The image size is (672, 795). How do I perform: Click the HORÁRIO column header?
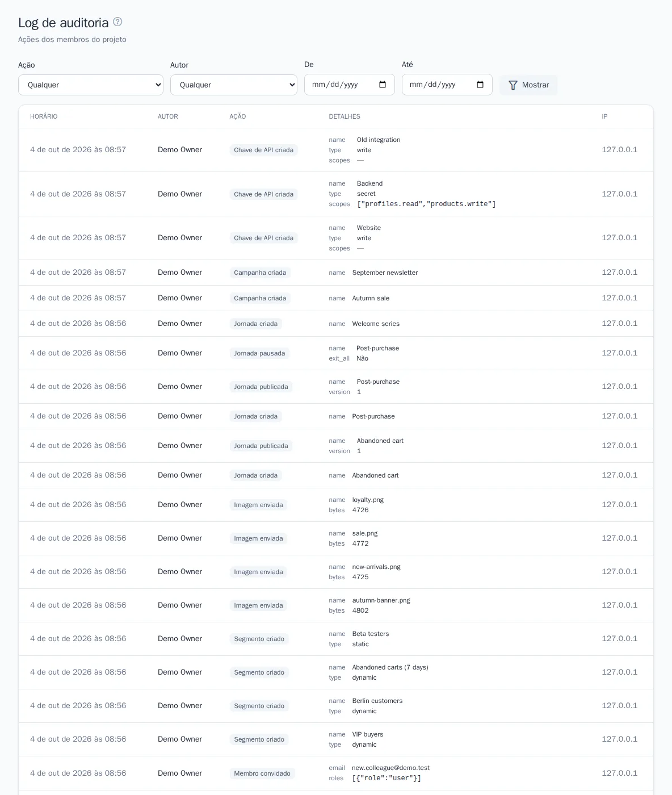pyautogui.click(x=44, y=116)
